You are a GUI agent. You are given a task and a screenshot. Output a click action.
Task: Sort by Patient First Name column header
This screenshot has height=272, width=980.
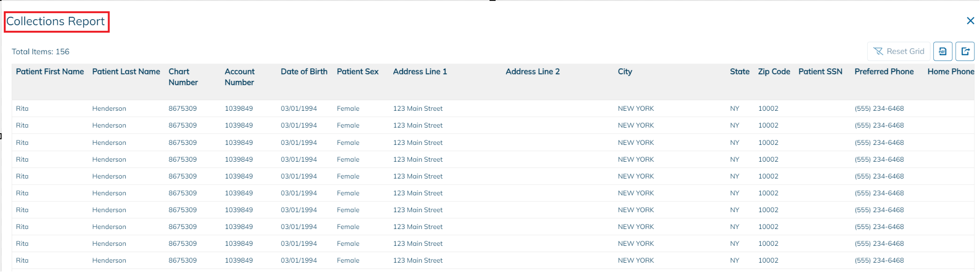point(50,72)
